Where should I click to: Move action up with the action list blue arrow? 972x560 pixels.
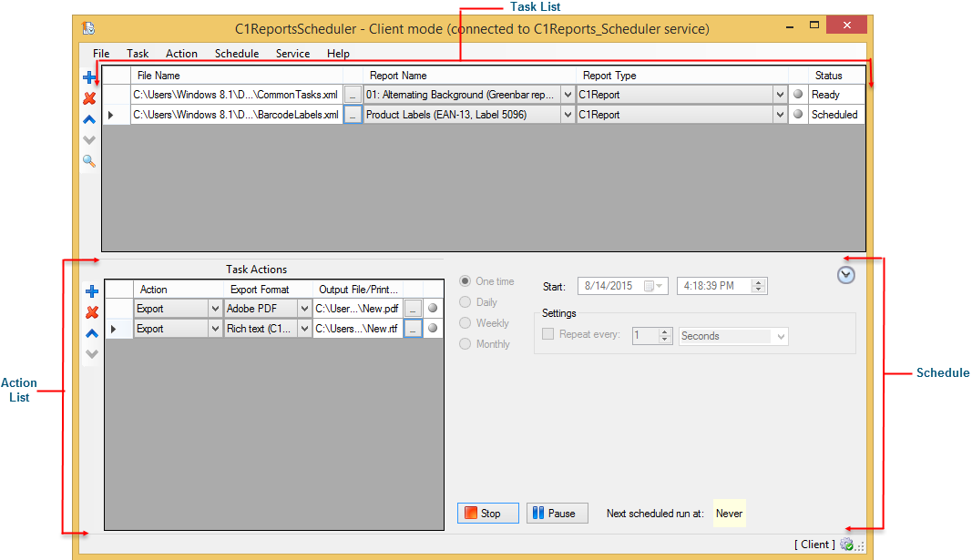point(92,333)
